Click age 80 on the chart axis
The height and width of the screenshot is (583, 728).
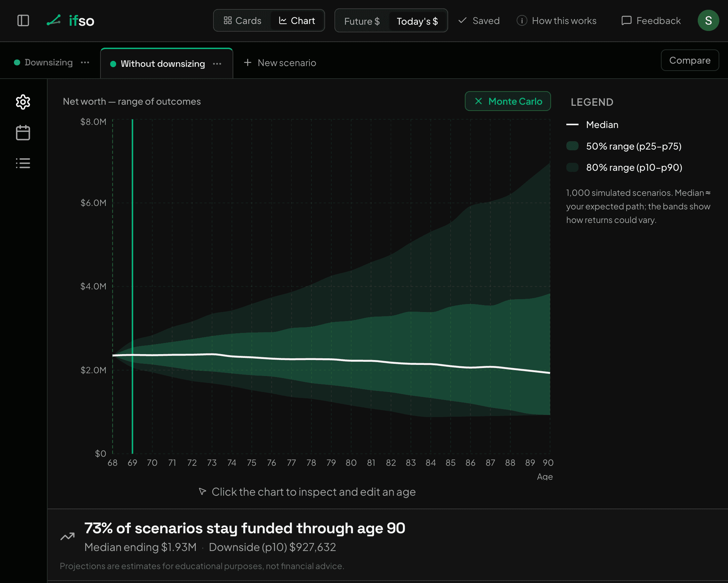[351, 463]
